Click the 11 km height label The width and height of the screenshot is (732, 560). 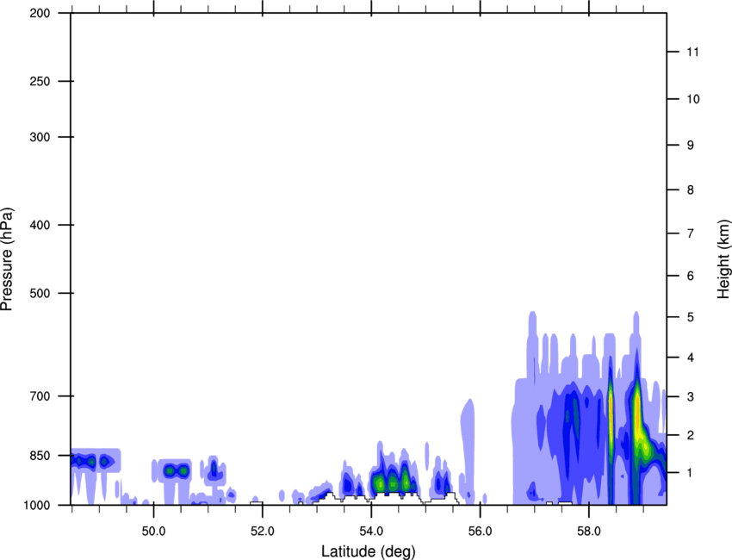[x=693, y=52]
